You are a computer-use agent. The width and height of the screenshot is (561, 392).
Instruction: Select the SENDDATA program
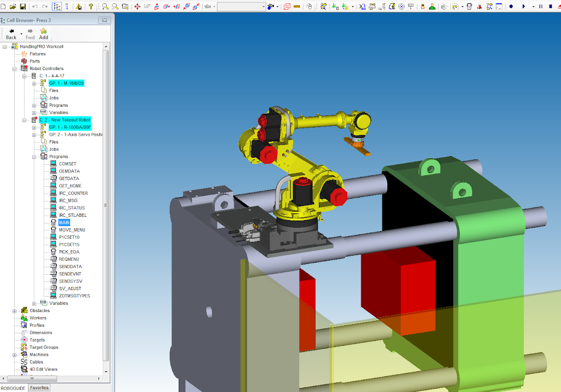click(71, 267)
